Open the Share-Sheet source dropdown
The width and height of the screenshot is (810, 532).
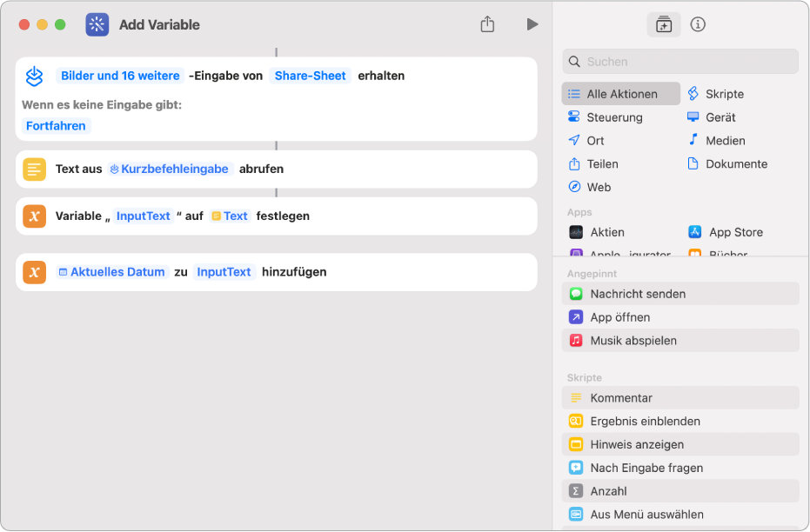point(310,76)
